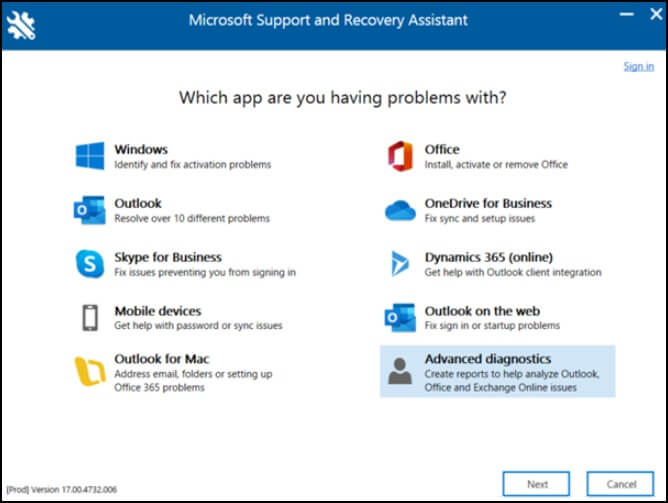Choose Office heading above Install, activate or remove

coord(442,149)
